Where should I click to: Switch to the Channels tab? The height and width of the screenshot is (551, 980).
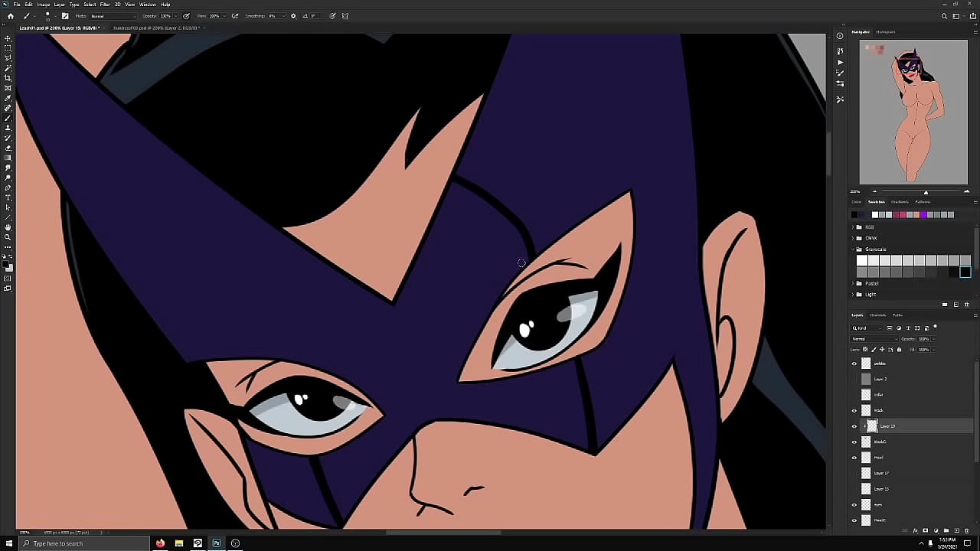(x=877, y=315)
